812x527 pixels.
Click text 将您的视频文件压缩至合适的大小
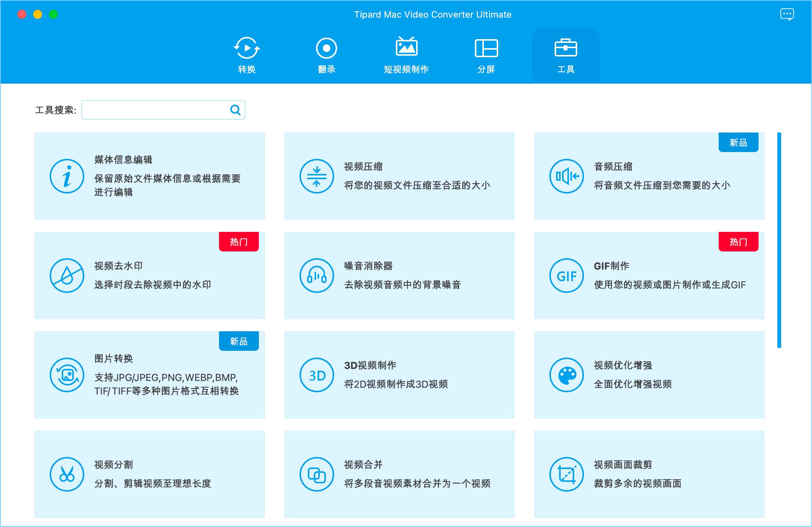[417, 185]
